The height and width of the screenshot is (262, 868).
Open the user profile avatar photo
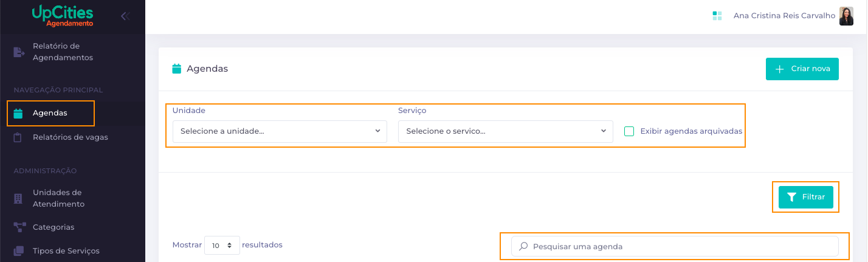[x=846, y=16]
